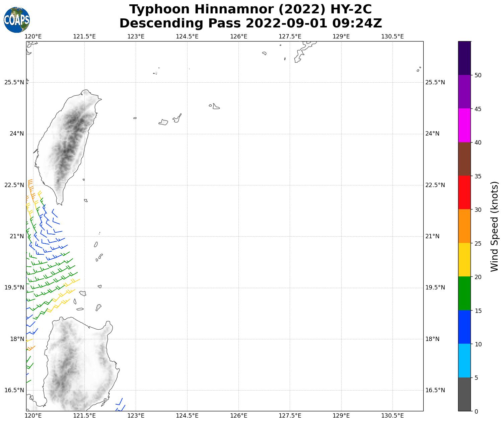Click the Typhoon Hinnamnor title text
The width and height of the screenshot is (504, 423).
[x=250, y=9]
